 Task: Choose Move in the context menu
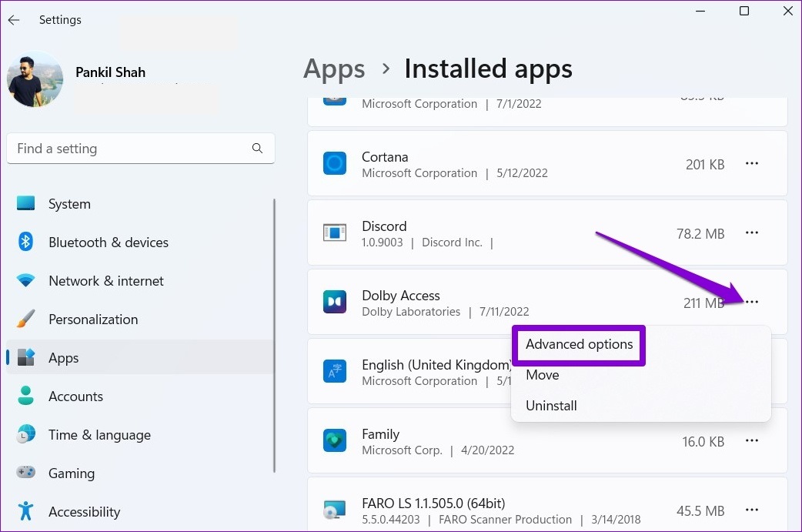[543, 375]
